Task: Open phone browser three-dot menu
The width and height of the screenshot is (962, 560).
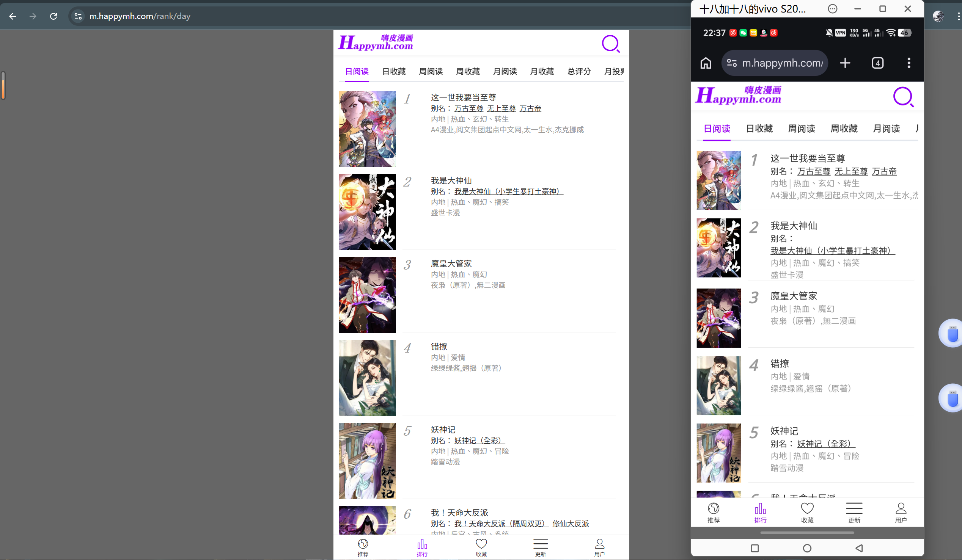Action: click(x=909, y=63)
